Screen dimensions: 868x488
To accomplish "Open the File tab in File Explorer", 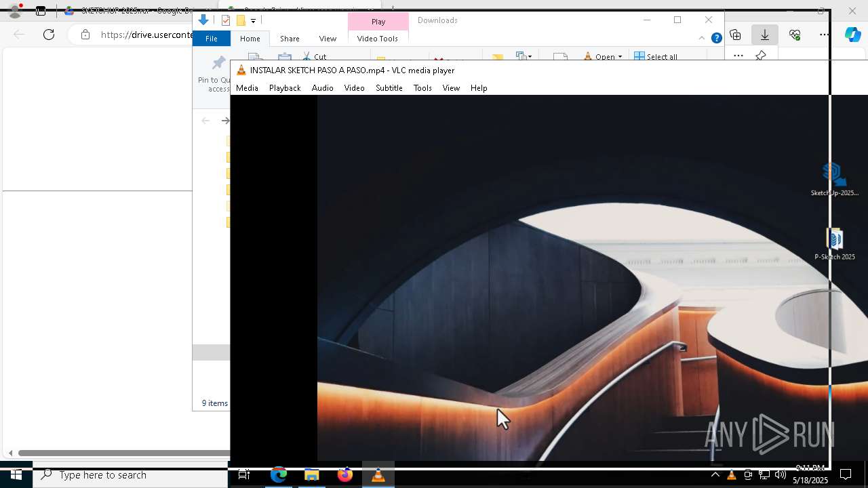I will click(x=212, y=39).
